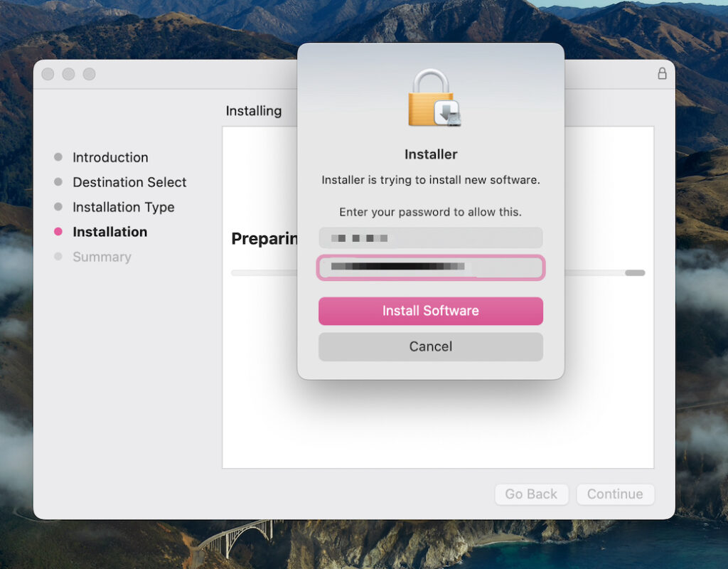Screen dimensions: 728x569
Task: Focus the highlighted password input field
Action: click(x=430, y=268)
